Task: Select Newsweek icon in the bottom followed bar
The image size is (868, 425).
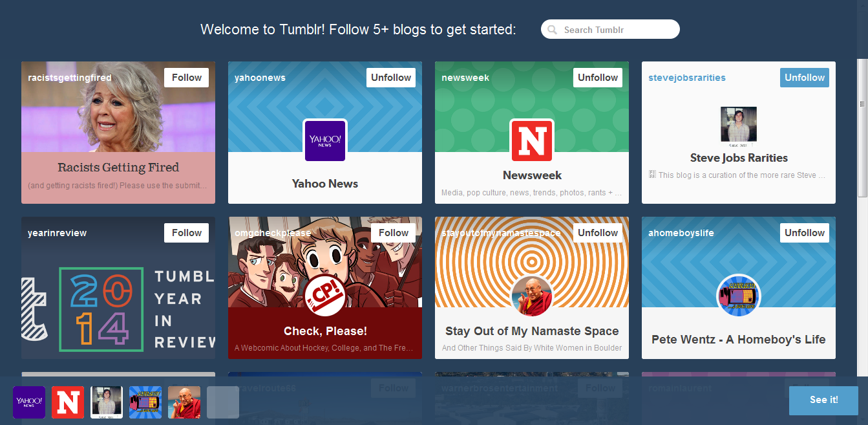Action: (68, 402)
